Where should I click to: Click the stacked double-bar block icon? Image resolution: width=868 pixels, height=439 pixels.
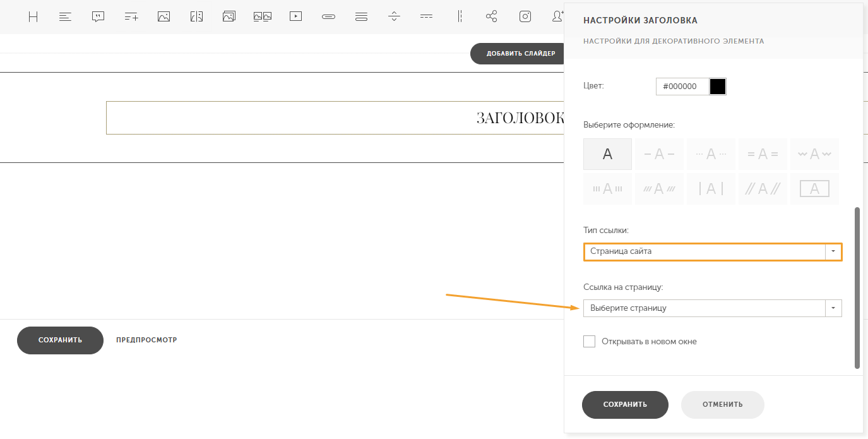tap(361, 17)
